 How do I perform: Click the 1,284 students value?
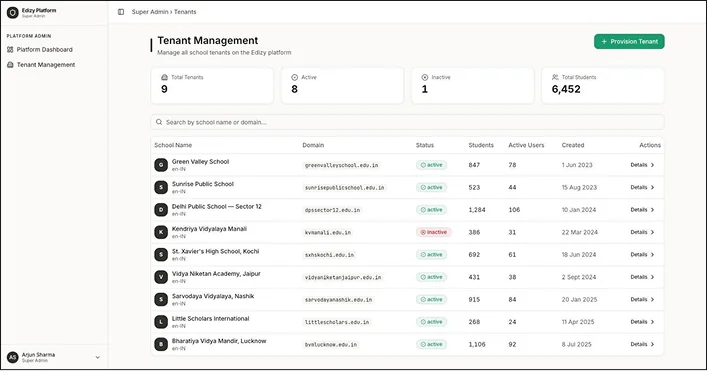coord(477,210)
